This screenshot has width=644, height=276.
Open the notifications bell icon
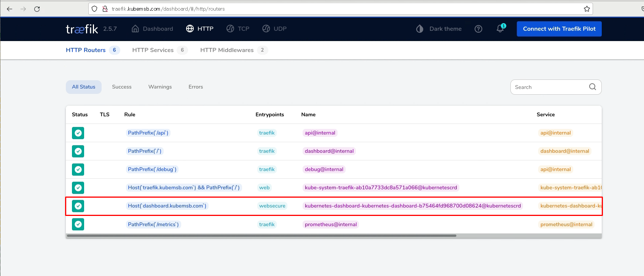click(500, 29)
